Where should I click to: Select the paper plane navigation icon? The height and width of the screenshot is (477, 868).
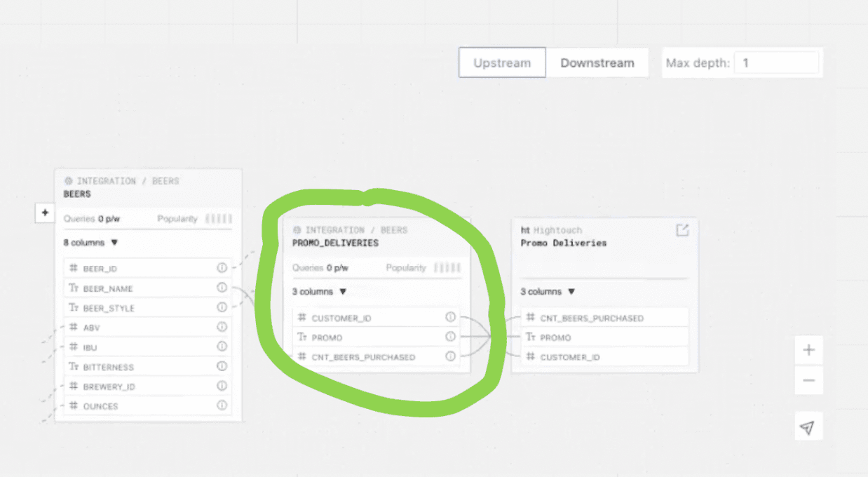click(x=808, y=426)
